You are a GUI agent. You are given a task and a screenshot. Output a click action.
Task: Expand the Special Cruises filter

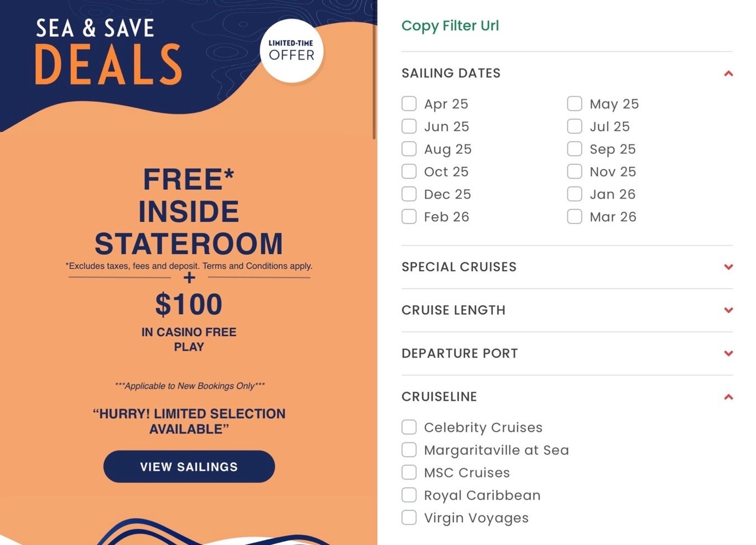pyautogui.click(x=728, y=267)
